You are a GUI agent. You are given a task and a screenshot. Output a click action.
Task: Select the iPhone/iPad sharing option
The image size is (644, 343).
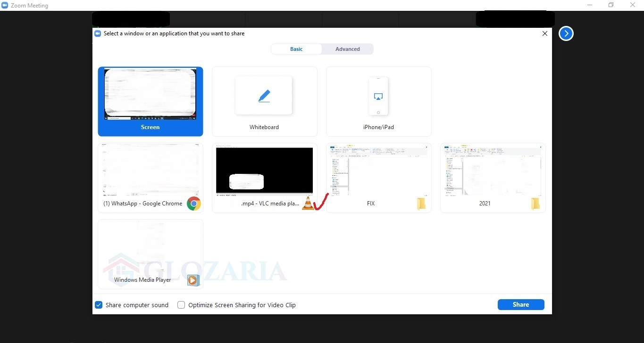pos(378,101)
